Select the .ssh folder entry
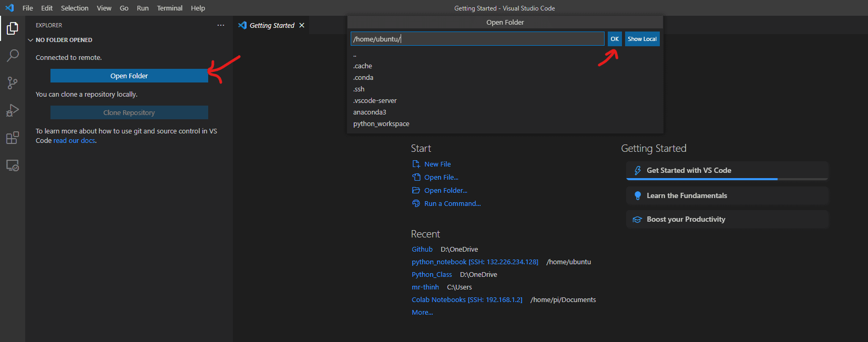Image resolution: width=868 pixels, height=342 pixels. (x=505, y=89)
